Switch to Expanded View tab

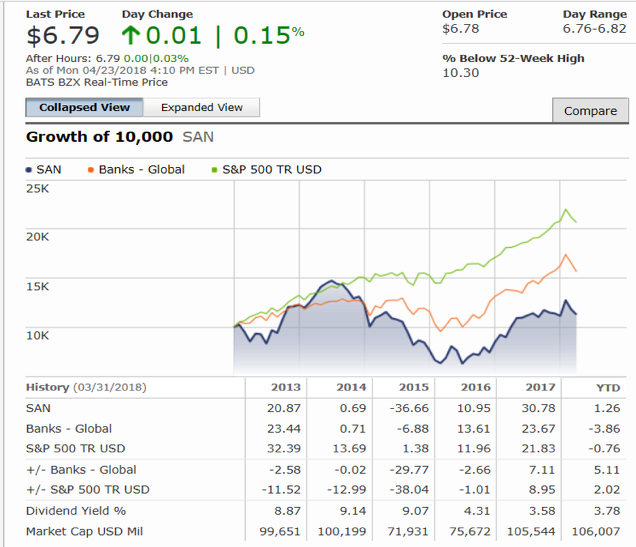click(x=202, y=107)
